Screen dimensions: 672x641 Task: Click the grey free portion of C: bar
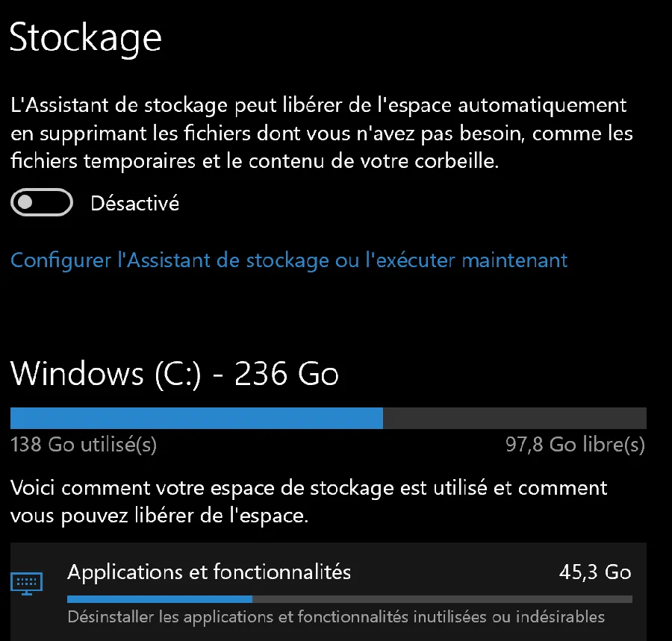point(514,418)
